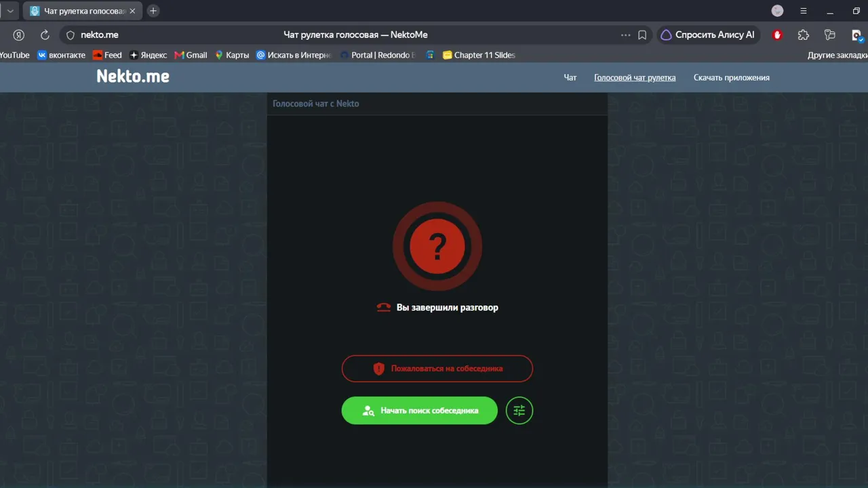Click the profile avatar in title bar
This screenshot has height=488, width=868.
pos(778,11)
